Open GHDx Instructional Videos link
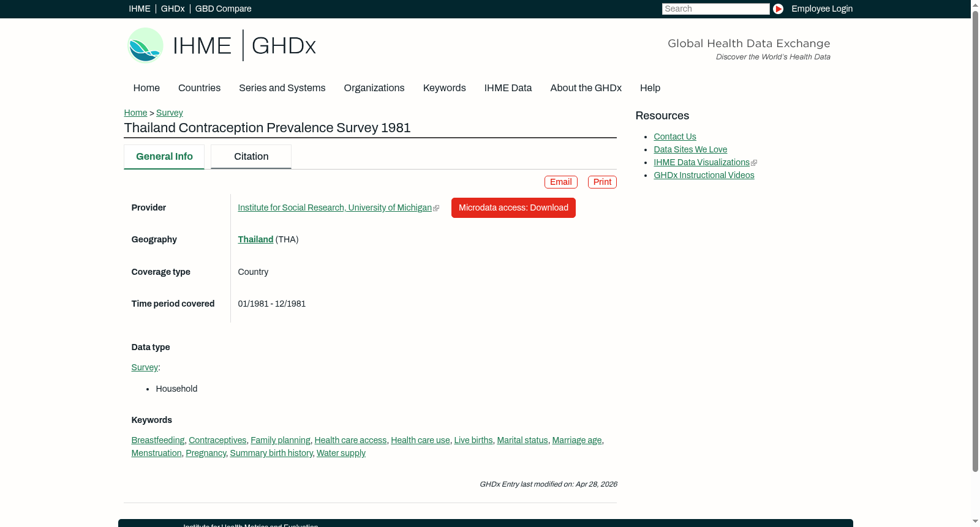 (704, 175)
